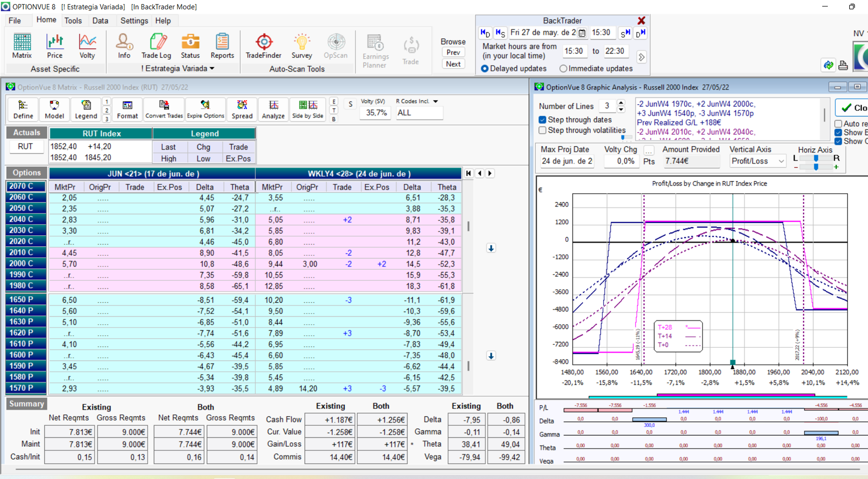Click the Options header button

(26, 173)
